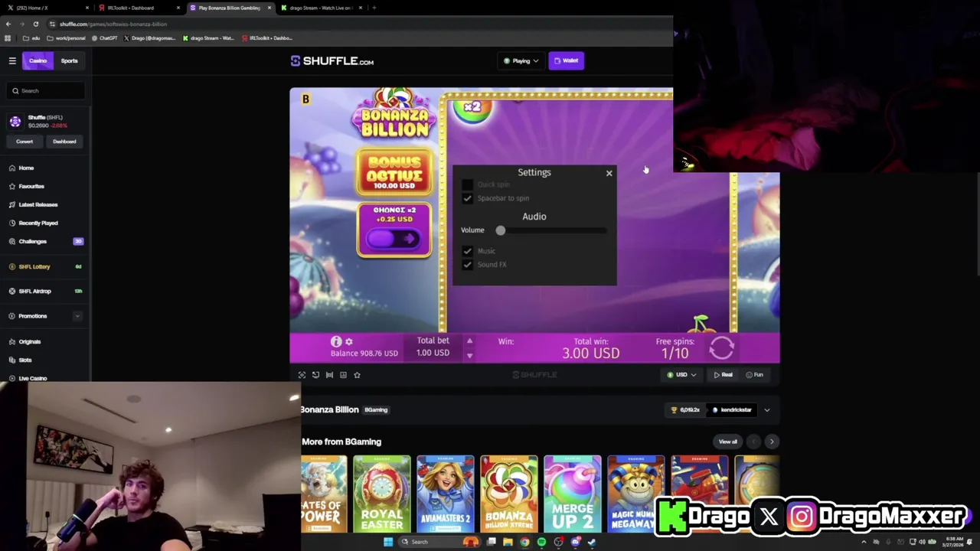Switch to Real play mode
The image size is (980, 551).
(x=723, y=375)
